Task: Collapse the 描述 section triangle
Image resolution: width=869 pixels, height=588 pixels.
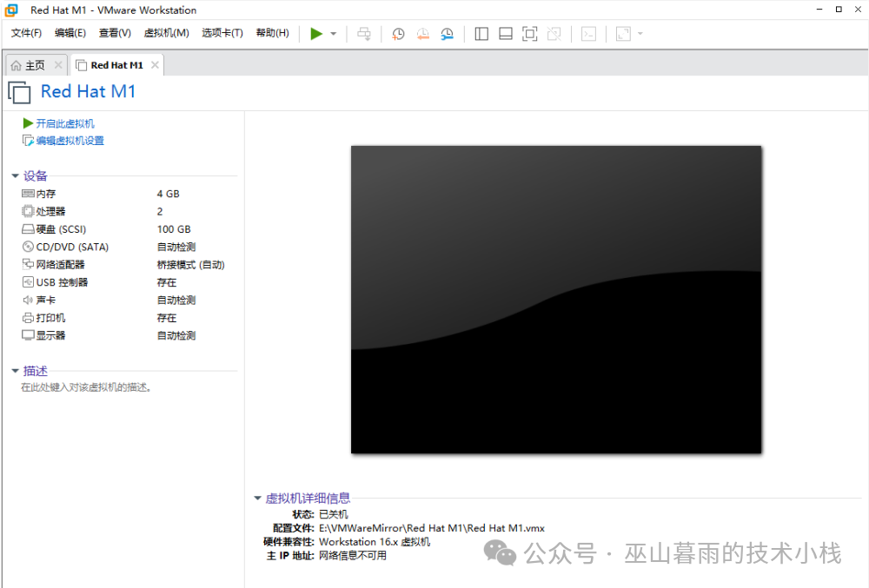Action: click(x=15, y=371)
